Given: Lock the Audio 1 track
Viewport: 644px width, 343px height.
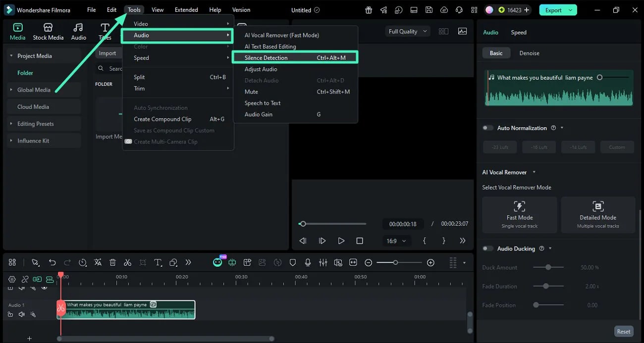Looking at the screenshot, I should (x=10, y=314).
